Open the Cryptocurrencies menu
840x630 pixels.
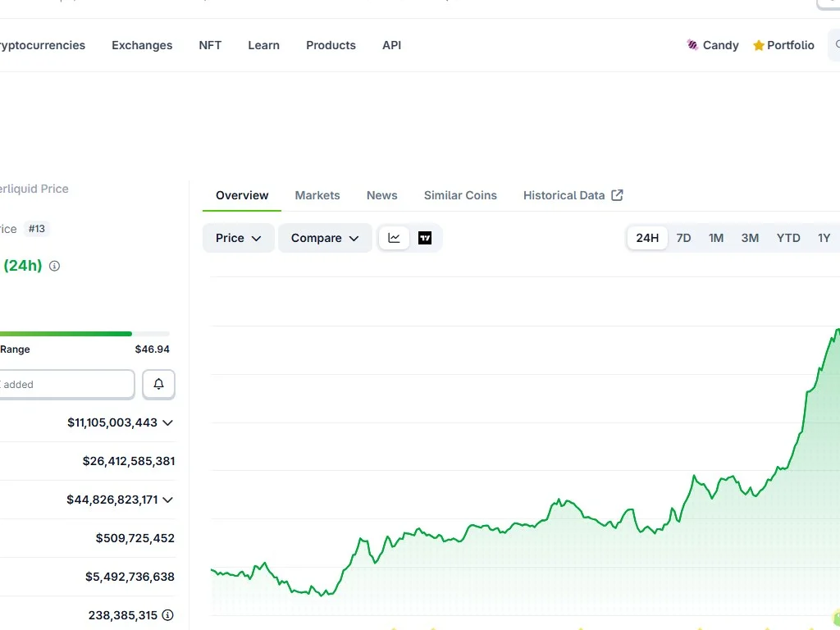tap(43, 46)
